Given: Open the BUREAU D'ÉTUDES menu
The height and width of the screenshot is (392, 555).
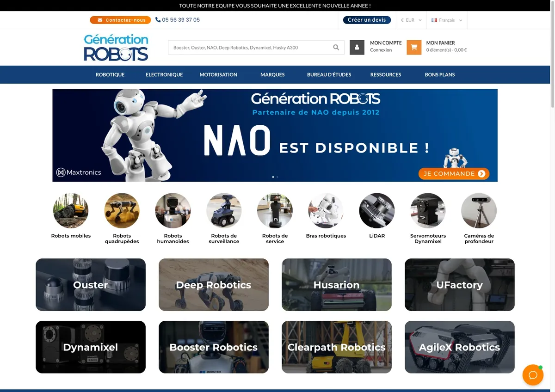Looking at the screenshot, I should [x=329, y=74].
